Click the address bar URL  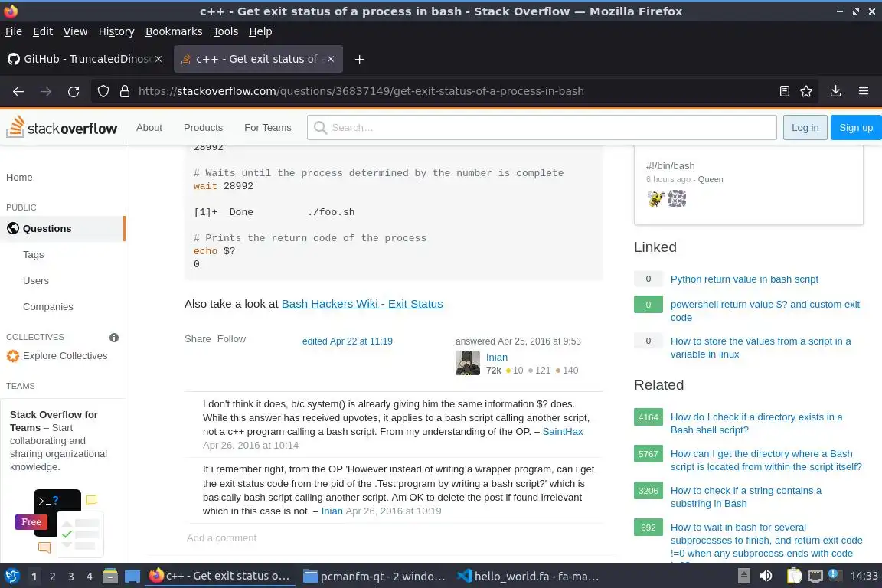(x=361, y=91)
